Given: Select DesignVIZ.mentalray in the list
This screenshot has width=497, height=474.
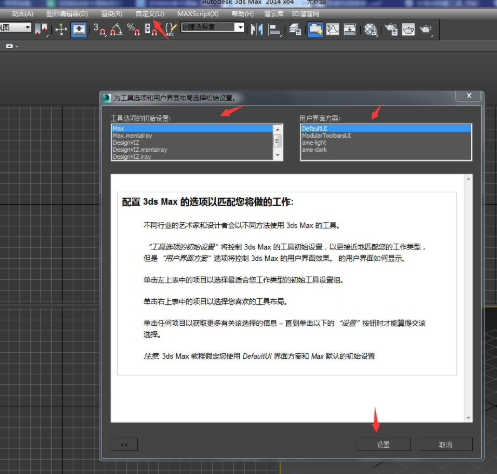Looking at the screenshot, I should pos(192,150).
